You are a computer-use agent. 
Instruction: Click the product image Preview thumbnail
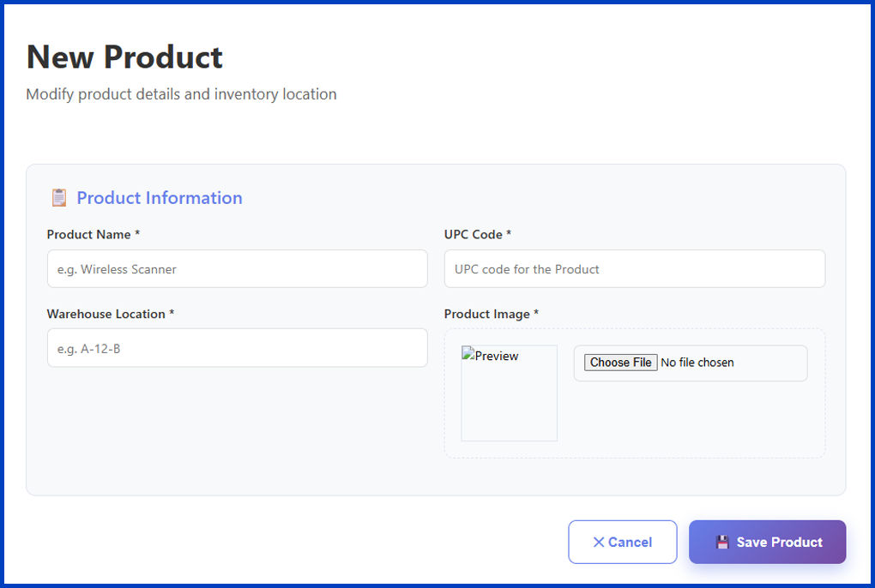(x=509, y=393)
